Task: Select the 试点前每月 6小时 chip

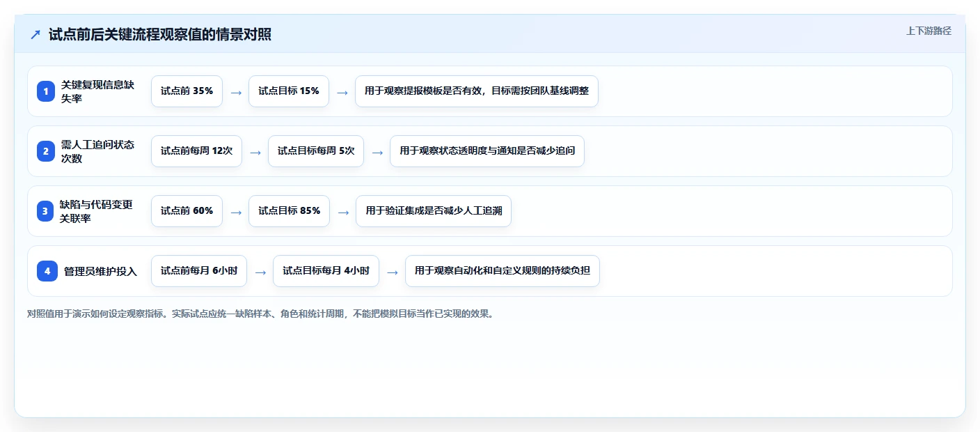Action: click(x=199, y=271)
